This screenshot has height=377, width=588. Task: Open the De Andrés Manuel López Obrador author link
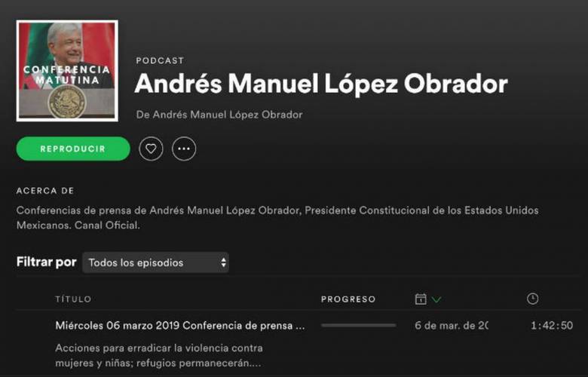point(219,115)
